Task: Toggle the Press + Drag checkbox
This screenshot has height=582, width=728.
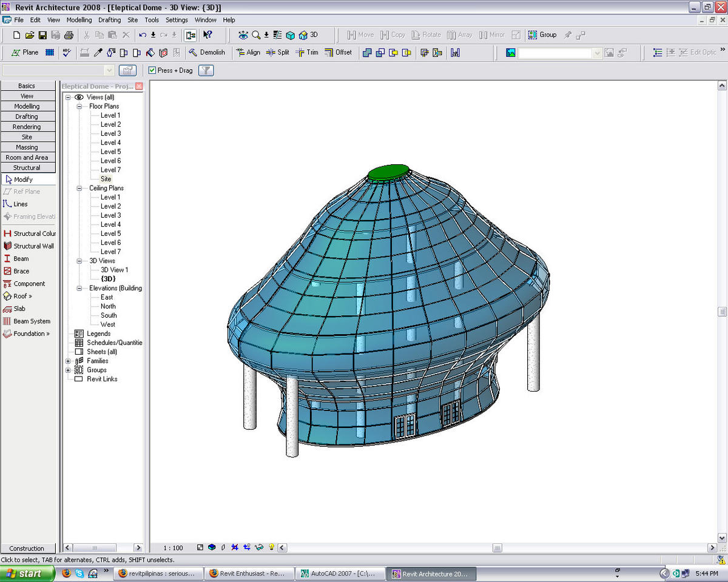Action: tap(152, 70)
